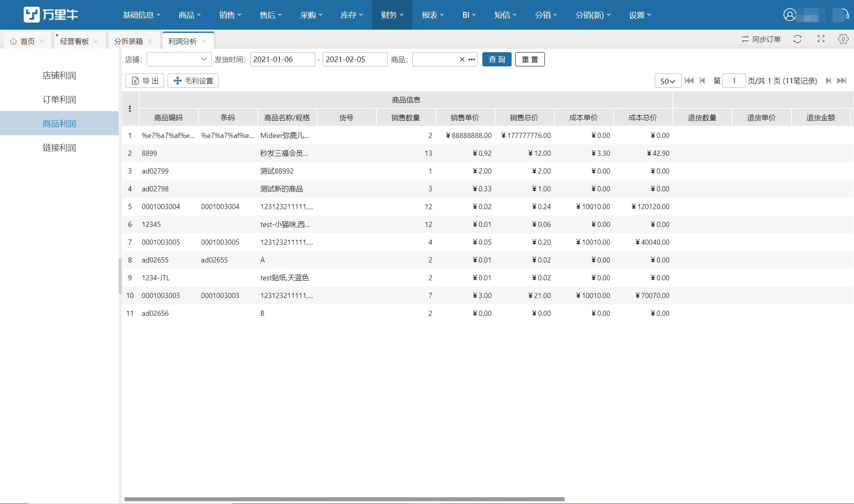
Task: Expand the 商品 top menu
Action: [x=190, y=15]
